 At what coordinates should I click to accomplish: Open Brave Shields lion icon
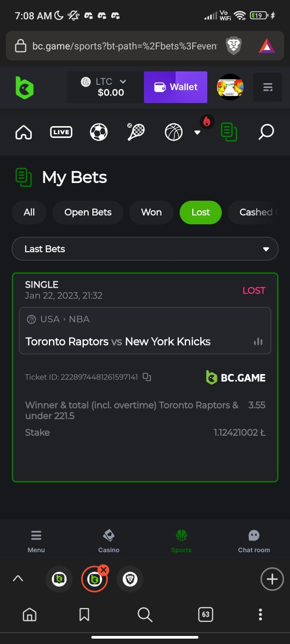[x=233, y=46]
